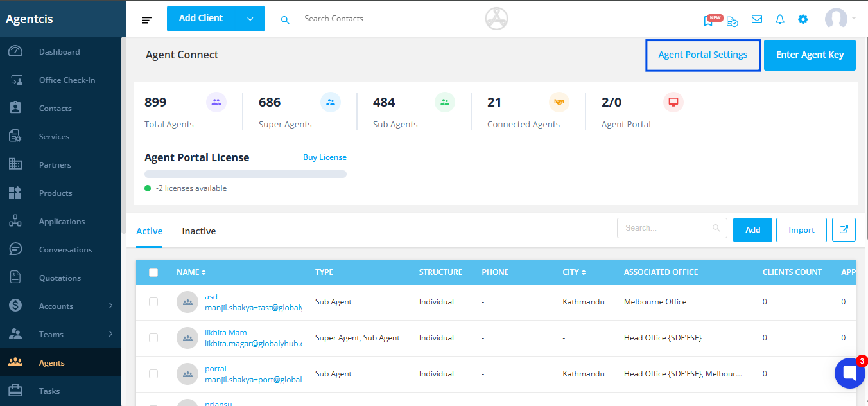Click the Agent Portal Settings button
This screenshot has height=406, width=868.
point(703,55)
